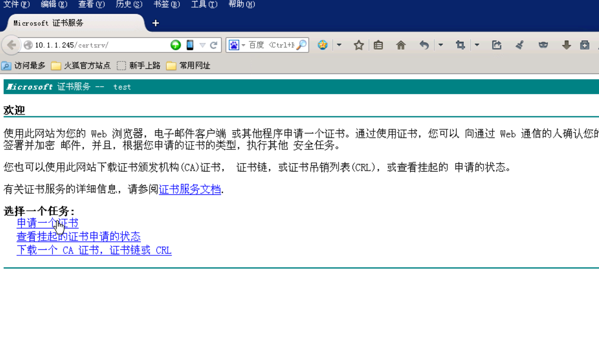Go back using the back arrow button
The height and width of the screenshot is (364, 599).
11,45
